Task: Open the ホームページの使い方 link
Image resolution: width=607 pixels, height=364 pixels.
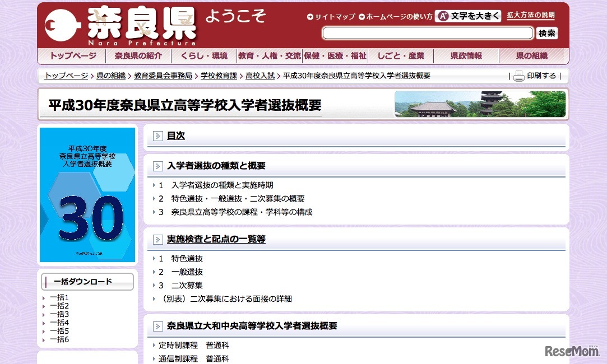Action: point(399,17)
